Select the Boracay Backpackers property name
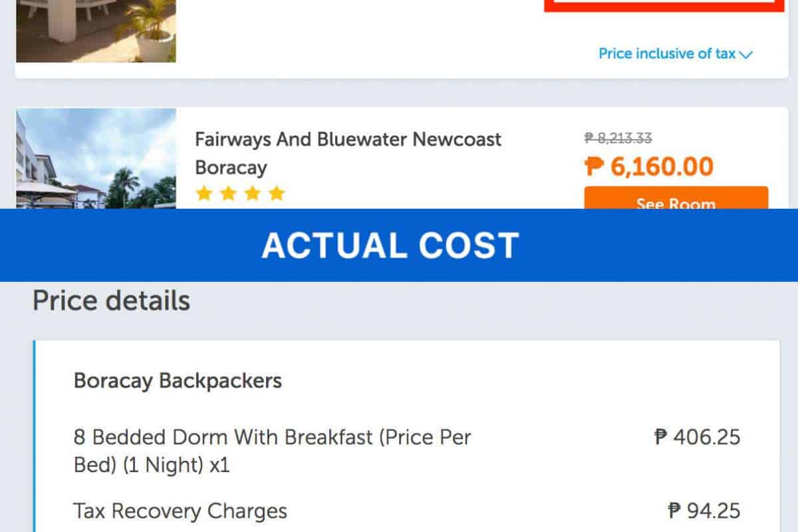The height and width of the screenshot is (532, 798). click(178, 381)
